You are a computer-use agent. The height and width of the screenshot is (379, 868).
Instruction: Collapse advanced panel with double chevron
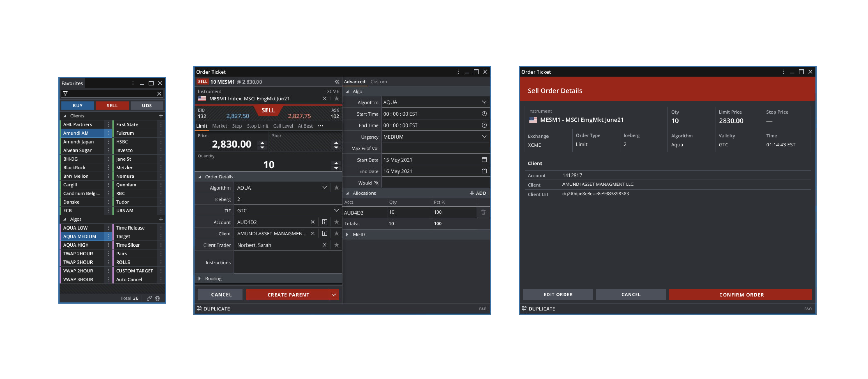click(337, 82)
